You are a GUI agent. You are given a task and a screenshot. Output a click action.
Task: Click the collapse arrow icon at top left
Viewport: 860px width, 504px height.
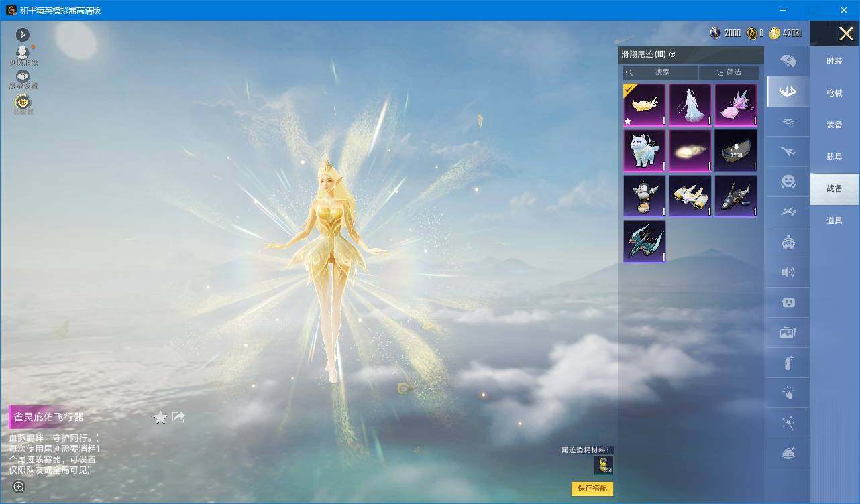pyautogui.click(x=23, y=34)
